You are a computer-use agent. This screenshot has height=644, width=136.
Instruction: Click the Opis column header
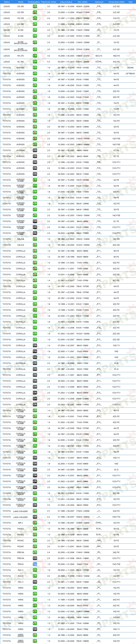[130, 2]
